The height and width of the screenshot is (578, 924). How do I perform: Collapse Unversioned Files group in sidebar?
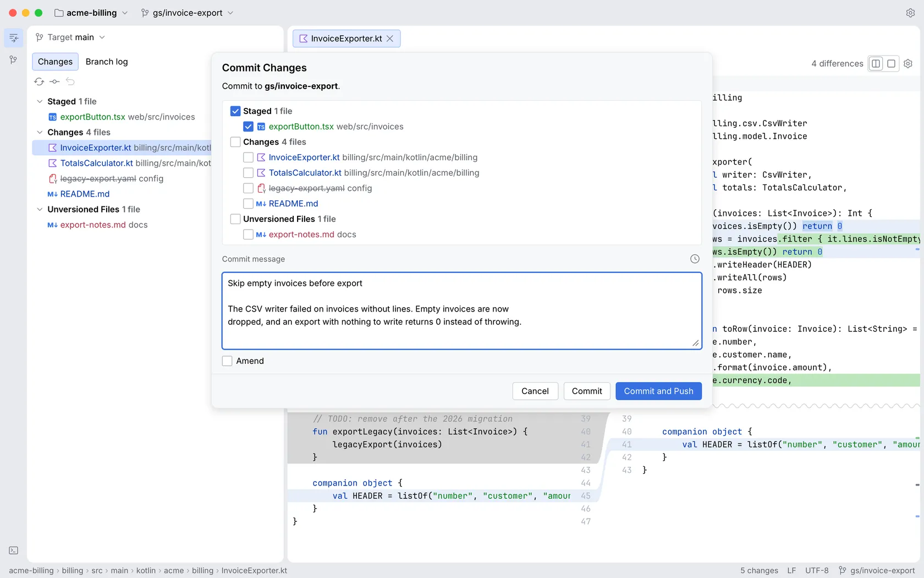point(40,209)
